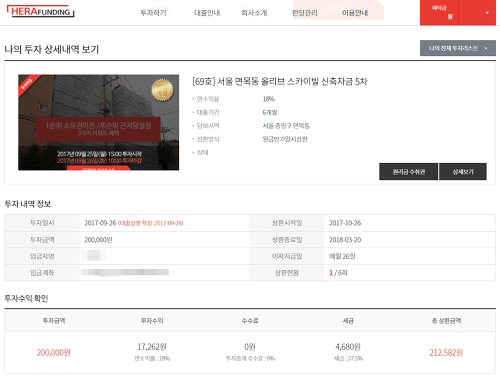The height and width of the screenshot is (377, 500).
Task: Click the 나의 투자 상세내역 보기 heading
Action: click(52, 49)
